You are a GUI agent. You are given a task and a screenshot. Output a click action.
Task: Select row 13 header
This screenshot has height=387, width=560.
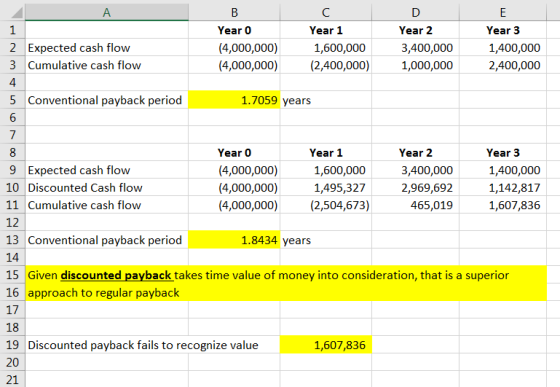coord(12,240)
